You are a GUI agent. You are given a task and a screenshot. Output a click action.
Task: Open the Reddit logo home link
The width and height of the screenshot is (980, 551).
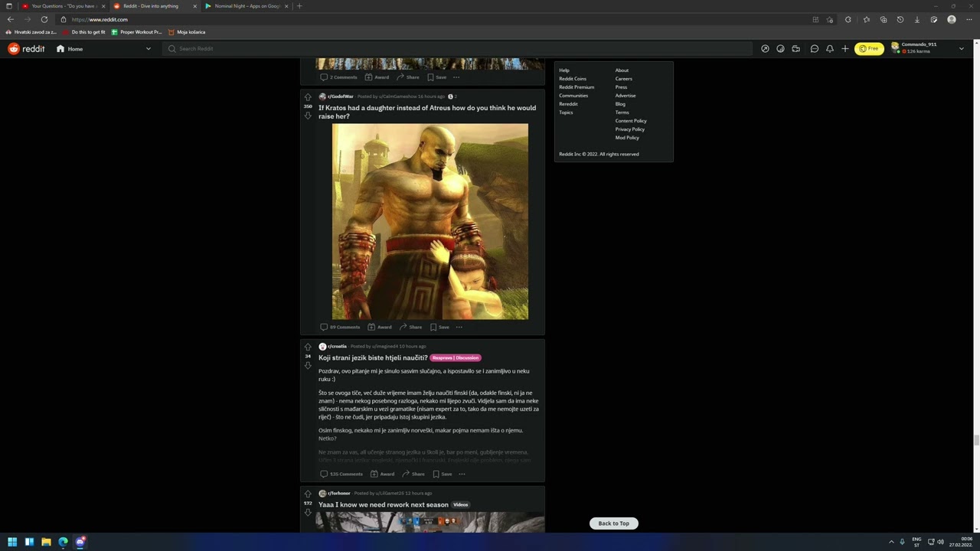click(26, 48)
